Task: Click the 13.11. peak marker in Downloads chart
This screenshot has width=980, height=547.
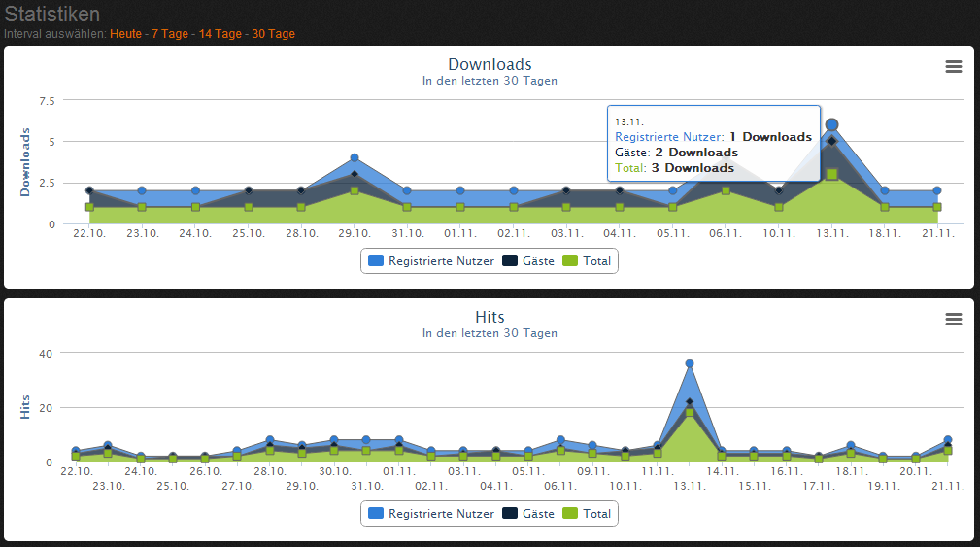Action: click(831, 124)
